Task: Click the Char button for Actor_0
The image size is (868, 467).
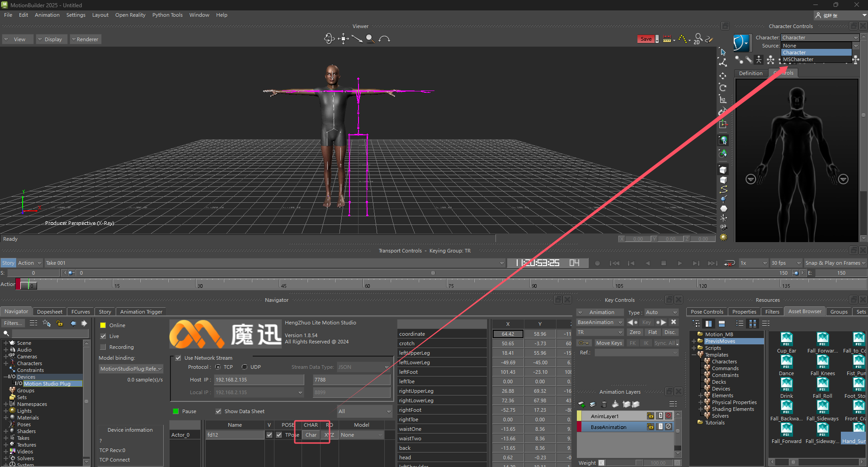Action: [x=311, y=435]
